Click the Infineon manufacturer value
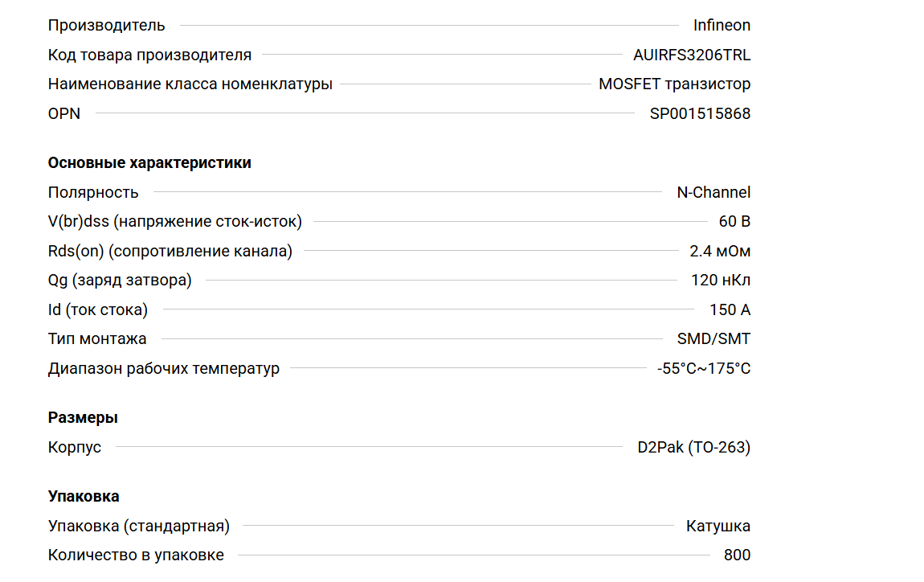 [x=722, y=25]
